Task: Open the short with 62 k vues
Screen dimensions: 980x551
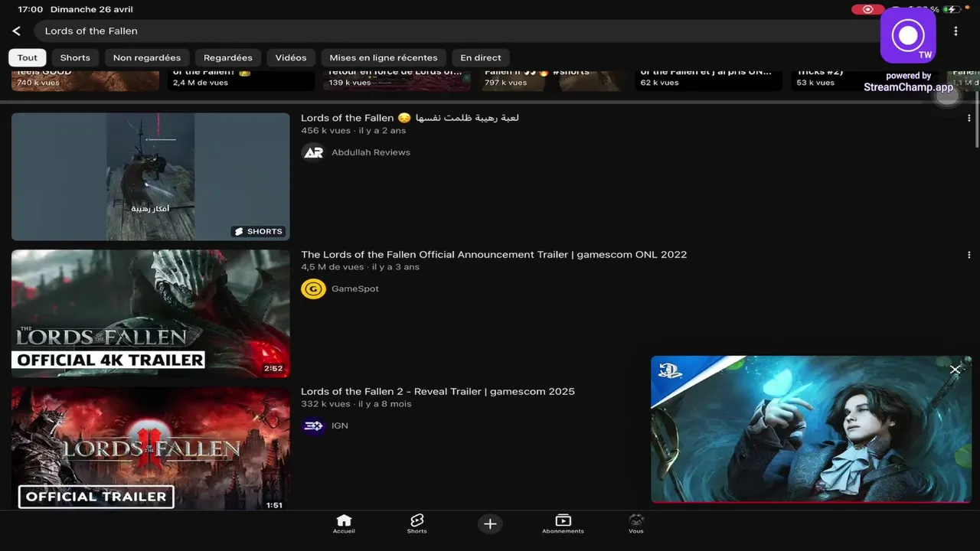Action: (709, 80)
